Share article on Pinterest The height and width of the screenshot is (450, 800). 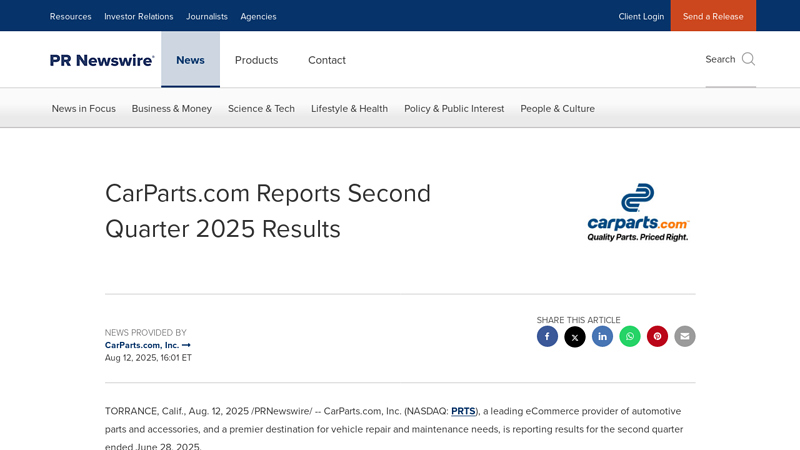pyautogui.click(x=657, y=336)
